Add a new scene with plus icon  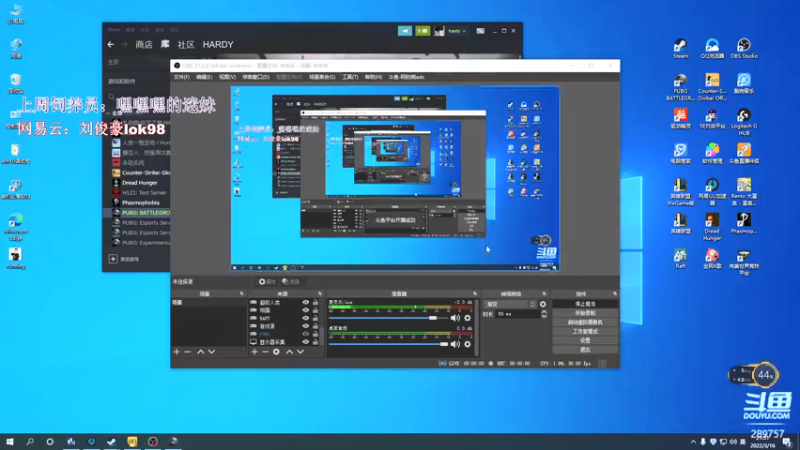(177, 352)
